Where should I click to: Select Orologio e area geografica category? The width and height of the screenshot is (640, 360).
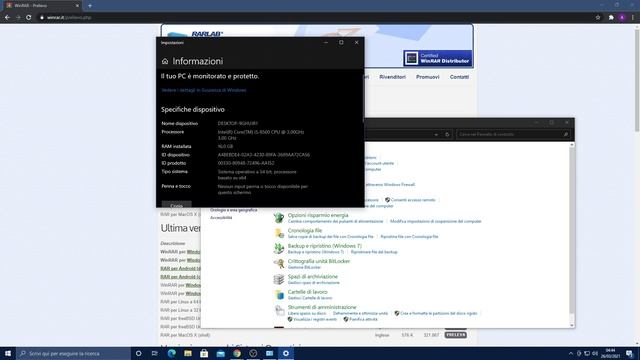(x=233, y=210)
